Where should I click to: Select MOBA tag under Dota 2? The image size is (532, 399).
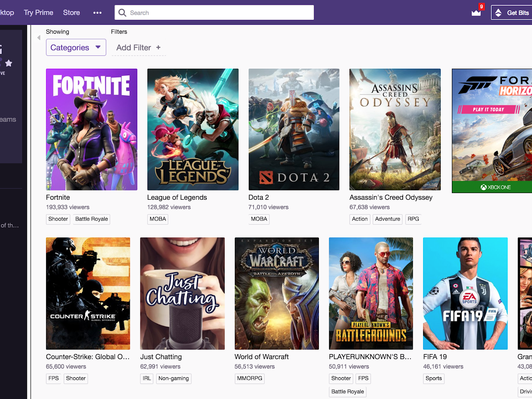pos(259,219)
